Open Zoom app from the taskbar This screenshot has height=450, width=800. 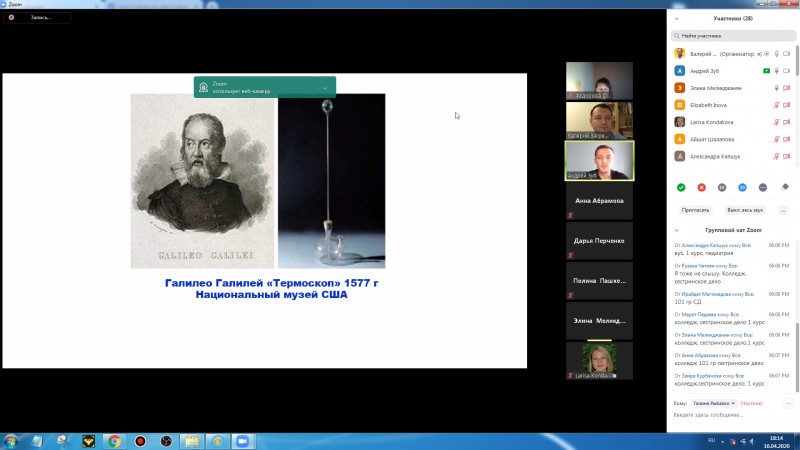pos(243,441)
